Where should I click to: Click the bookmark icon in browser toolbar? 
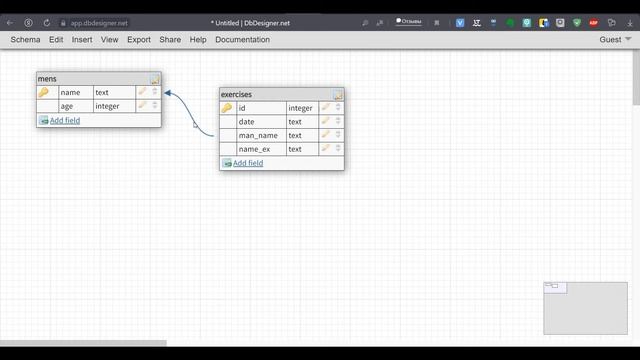pos(437,23)
